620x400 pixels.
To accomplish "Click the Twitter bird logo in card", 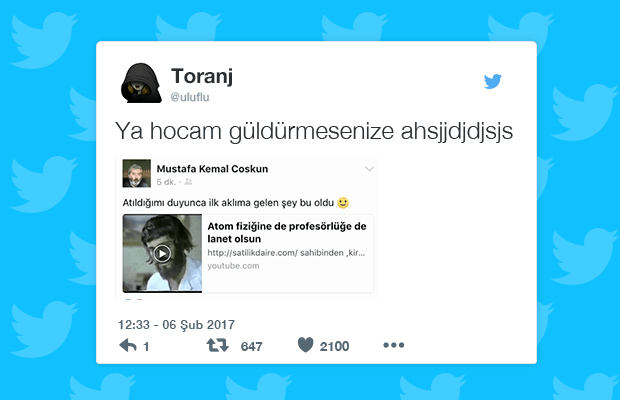I will point(493,81).
